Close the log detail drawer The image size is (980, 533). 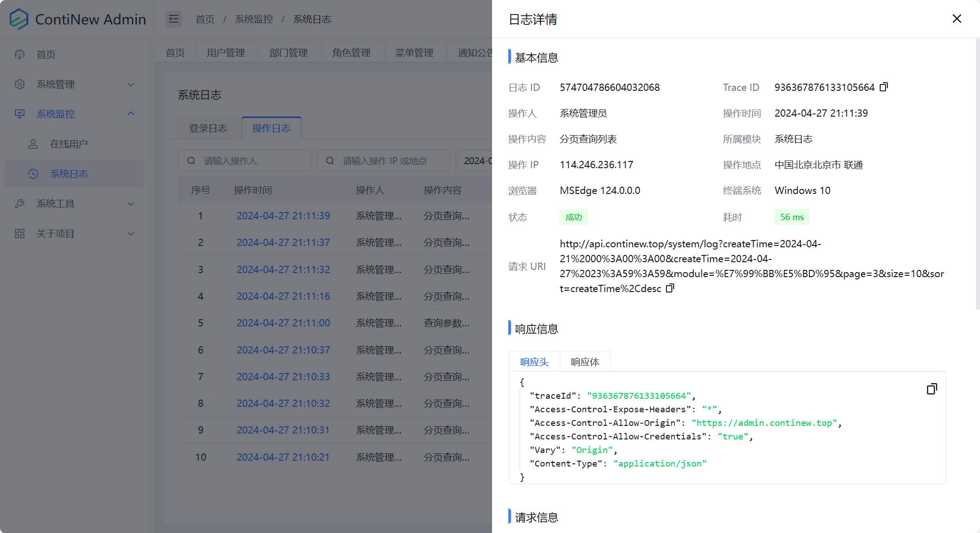(957, 19)
